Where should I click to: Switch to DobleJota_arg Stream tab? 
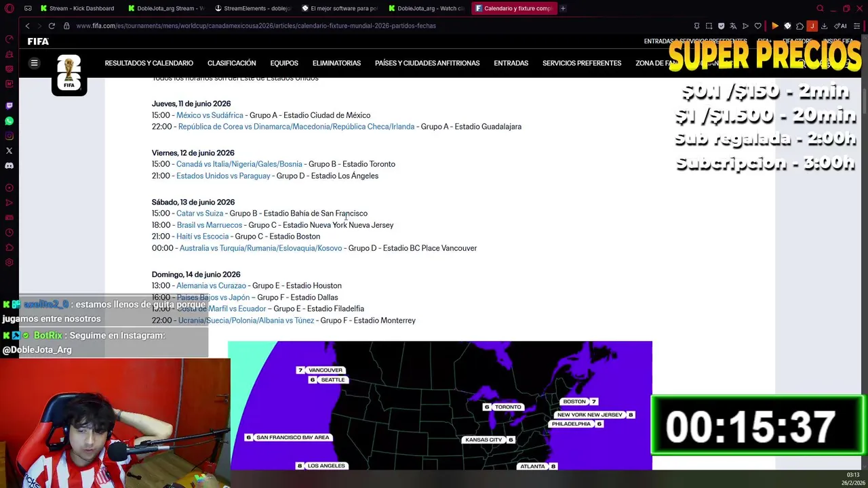(x=168, y=8)
